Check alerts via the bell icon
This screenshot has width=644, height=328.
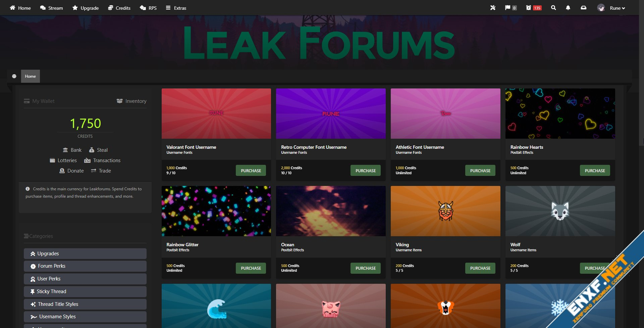[x=568, y=8]
